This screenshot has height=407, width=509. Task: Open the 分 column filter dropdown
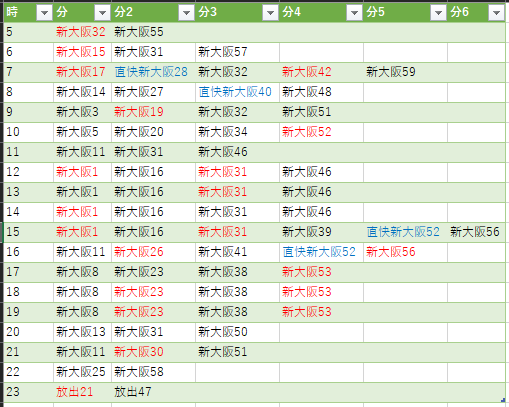point(102,13)
